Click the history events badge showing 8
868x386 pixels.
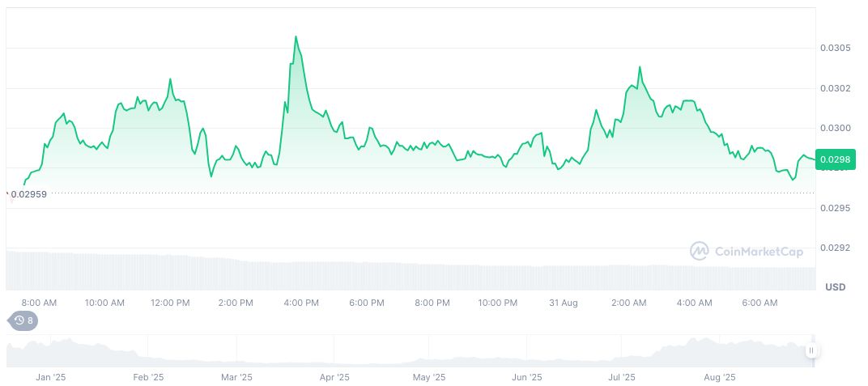pyautogui.click(x=23, y=320)
